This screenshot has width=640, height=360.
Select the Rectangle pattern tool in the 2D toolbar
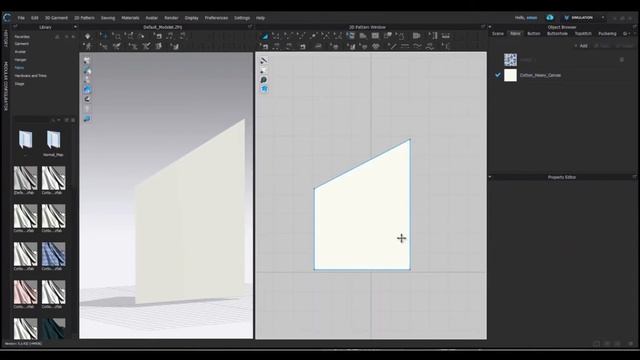click(375, 36)
